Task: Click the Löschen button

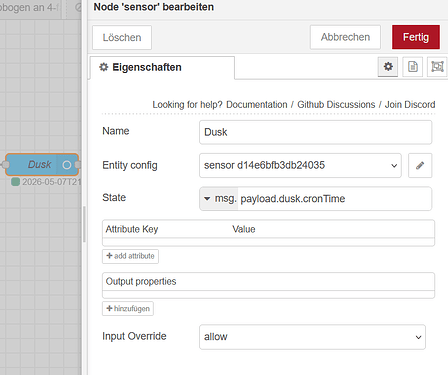Action: point(122,37)
